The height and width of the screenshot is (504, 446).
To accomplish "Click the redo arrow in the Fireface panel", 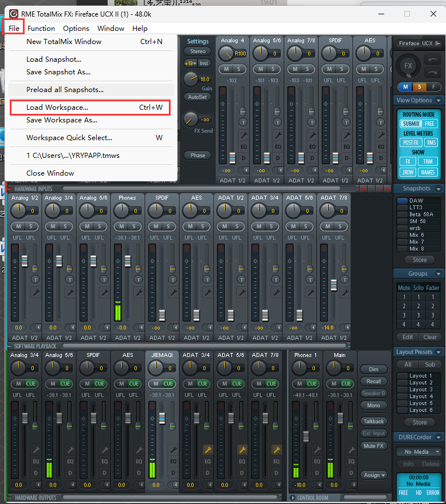I will (432, 73).
